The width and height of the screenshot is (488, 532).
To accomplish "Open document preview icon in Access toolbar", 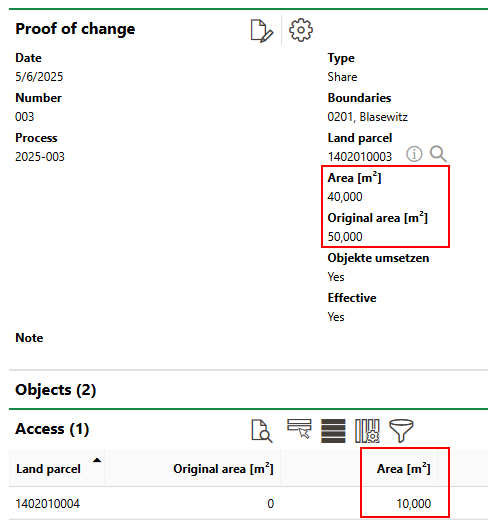I will 262,431.
